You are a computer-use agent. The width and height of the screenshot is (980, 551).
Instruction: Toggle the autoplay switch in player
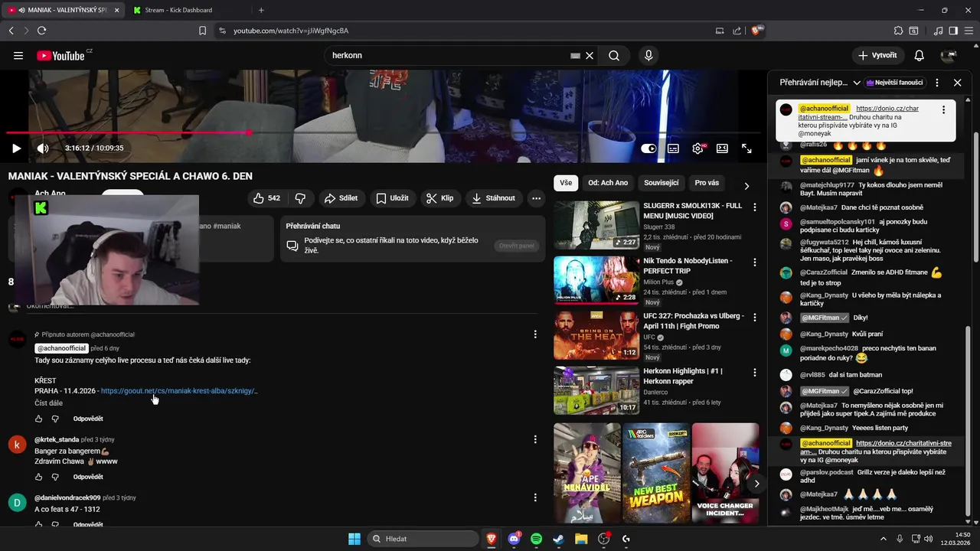648,148
